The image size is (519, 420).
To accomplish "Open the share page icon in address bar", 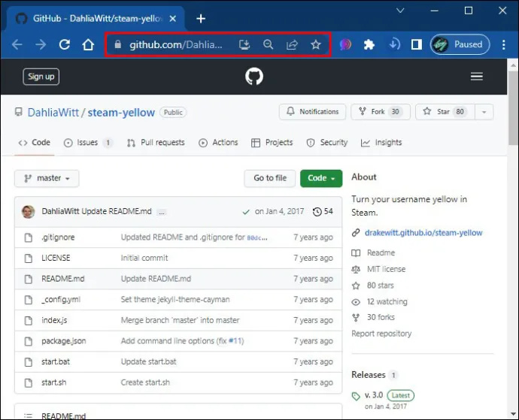I will pyautogui.click(x=292, y=44).
